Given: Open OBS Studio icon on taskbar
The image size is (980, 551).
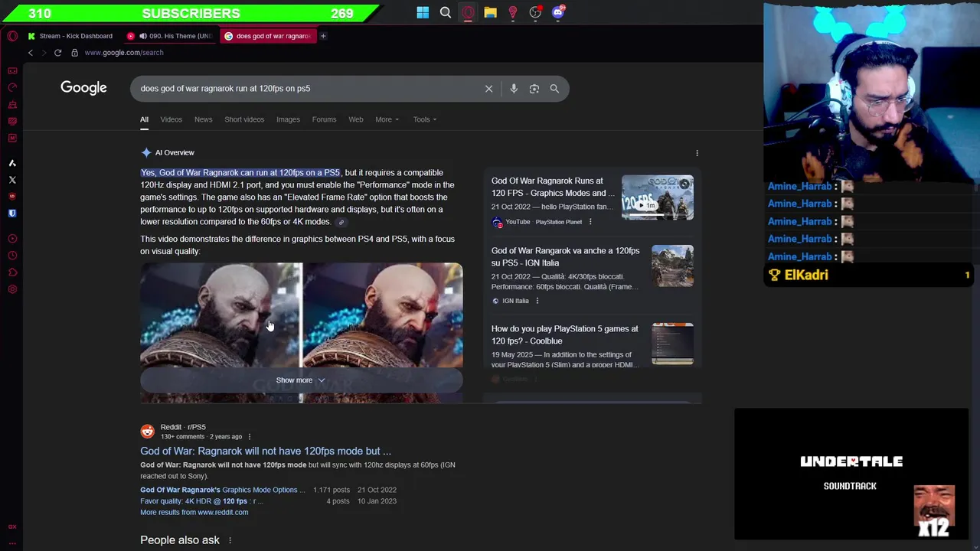Looking at the screenshot, I should 535,12.
